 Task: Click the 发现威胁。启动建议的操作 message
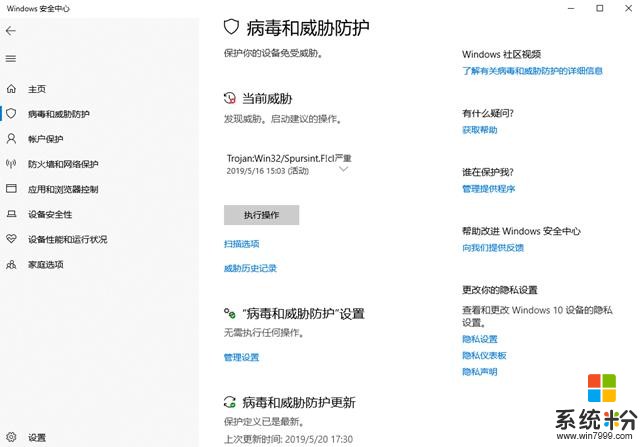point(283,119)
